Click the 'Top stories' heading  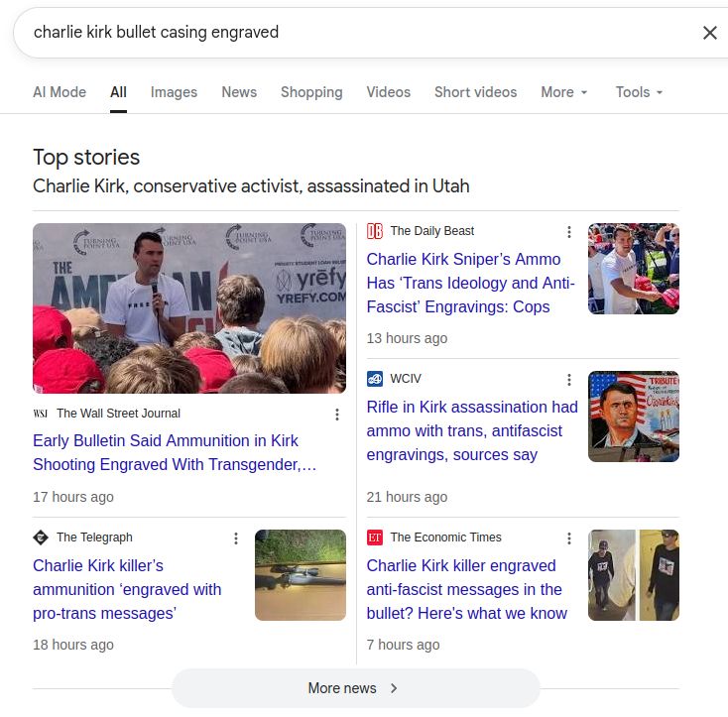pyautogui.click(x=86, y=158)
